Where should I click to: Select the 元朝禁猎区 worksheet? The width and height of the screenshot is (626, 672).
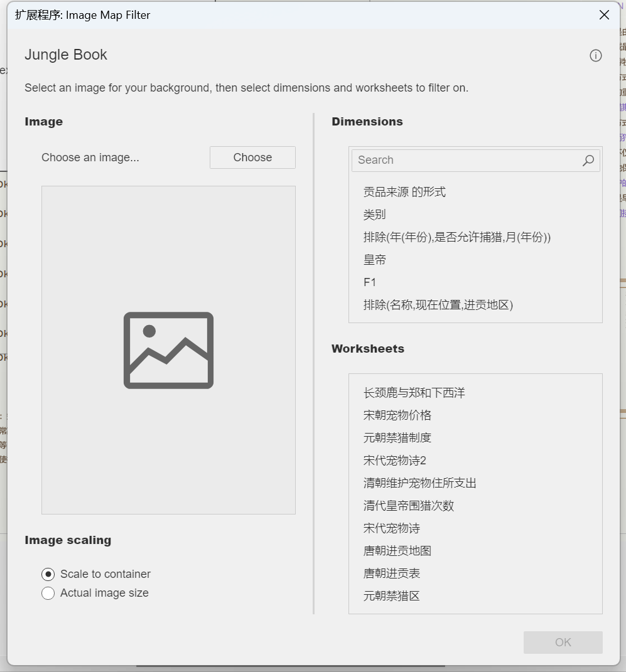391,596
